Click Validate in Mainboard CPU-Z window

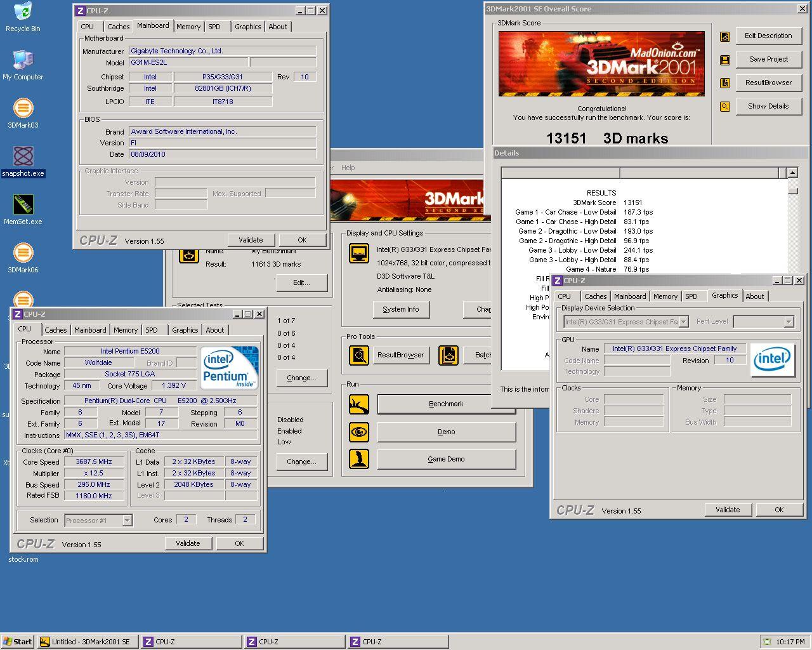pos(251,240)
